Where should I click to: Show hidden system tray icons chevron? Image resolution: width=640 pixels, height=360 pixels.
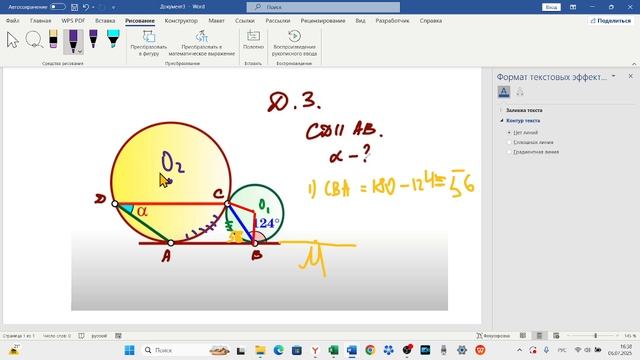tap(519, 350)
